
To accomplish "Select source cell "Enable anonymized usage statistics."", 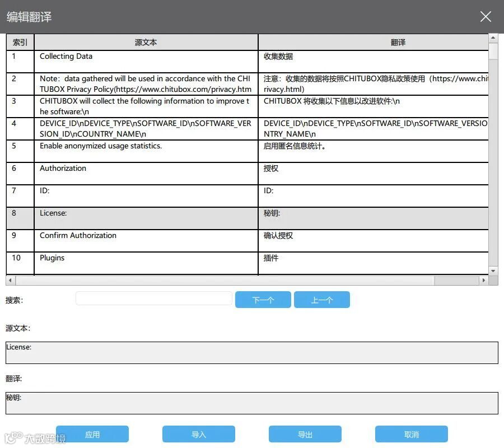I will click(146, 151).
